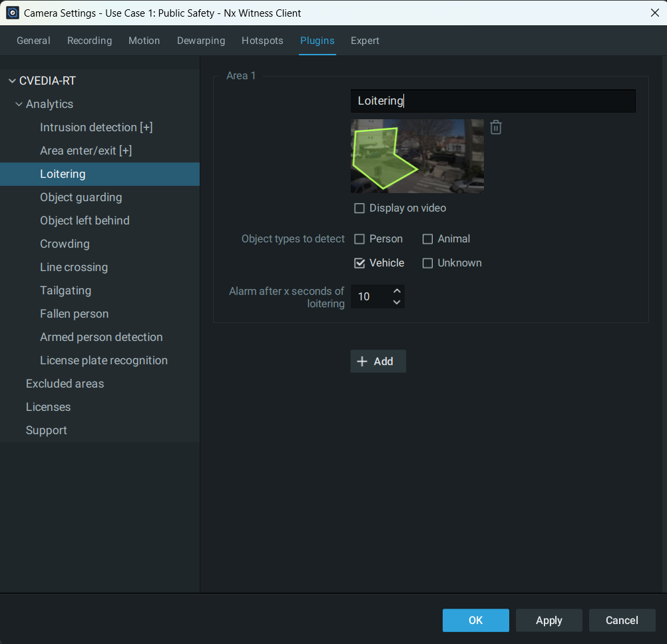667x644 pixels.
Task: Delete Area 1 with the trash icon
Action: point(495,127)
